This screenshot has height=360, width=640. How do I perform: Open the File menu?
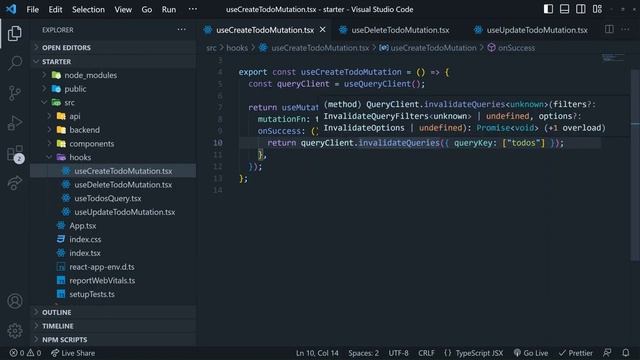click(32, 9)
